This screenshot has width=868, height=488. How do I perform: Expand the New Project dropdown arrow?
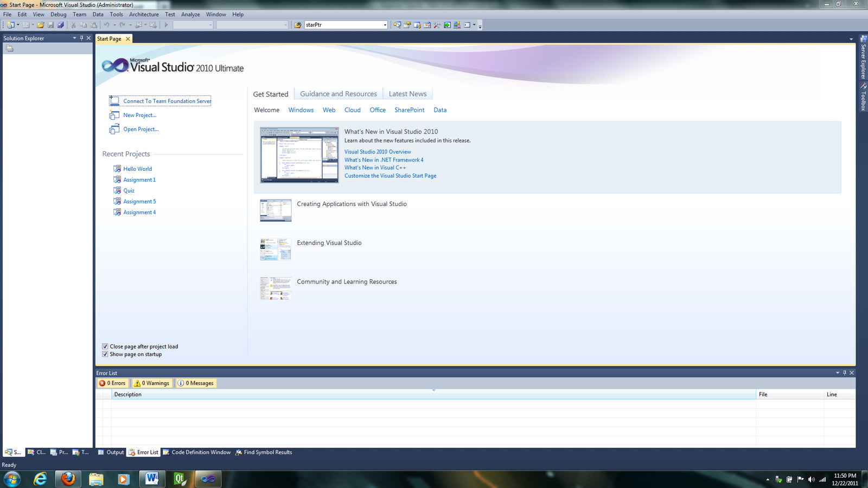(x=18, y=24)
